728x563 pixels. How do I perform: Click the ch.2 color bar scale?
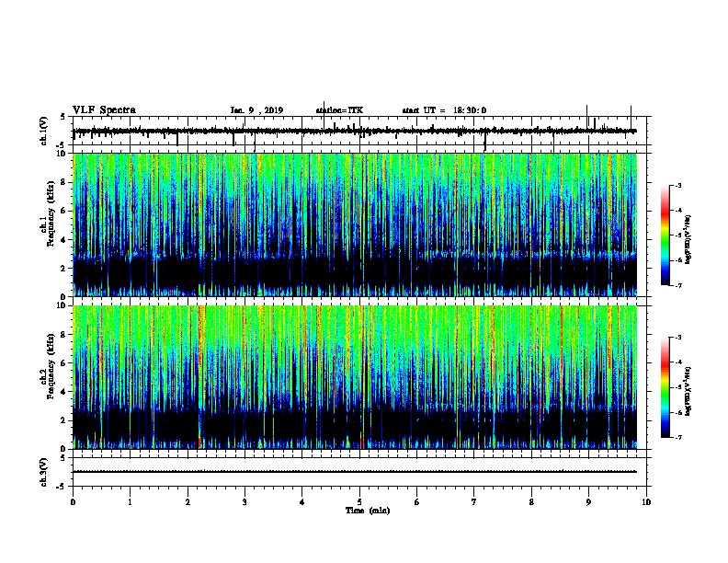tap(665, 387)
